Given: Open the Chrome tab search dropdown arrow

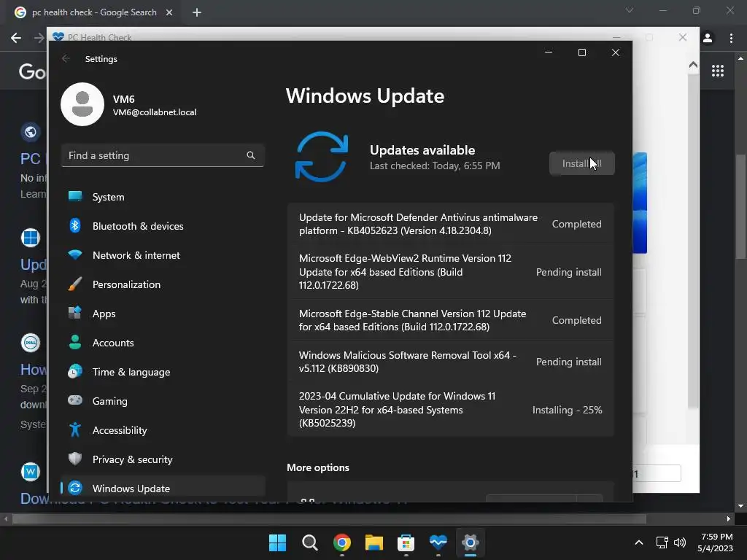Looking at the screenshot, I should point(630,10).
